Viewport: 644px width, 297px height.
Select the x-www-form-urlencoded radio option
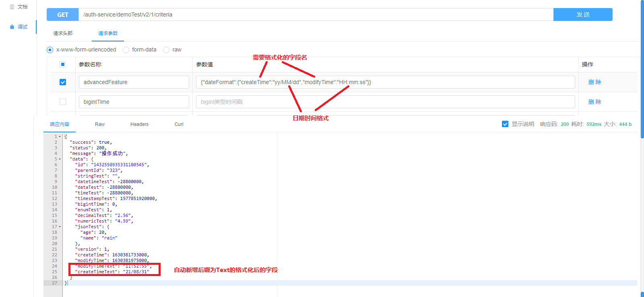(x=50, y=50)
